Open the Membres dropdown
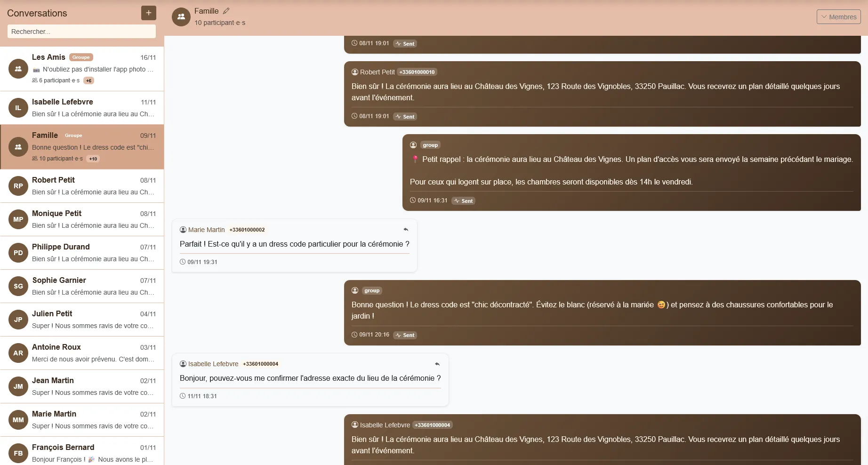Viewport: 868px width, 465px height. pyautogui.click(x=838, y=16)
